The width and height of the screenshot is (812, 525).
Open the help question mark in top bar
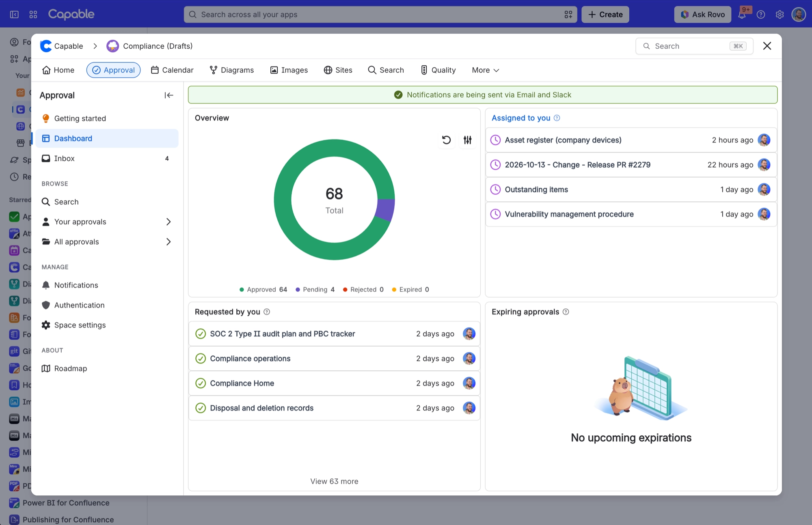pos(761,15)
